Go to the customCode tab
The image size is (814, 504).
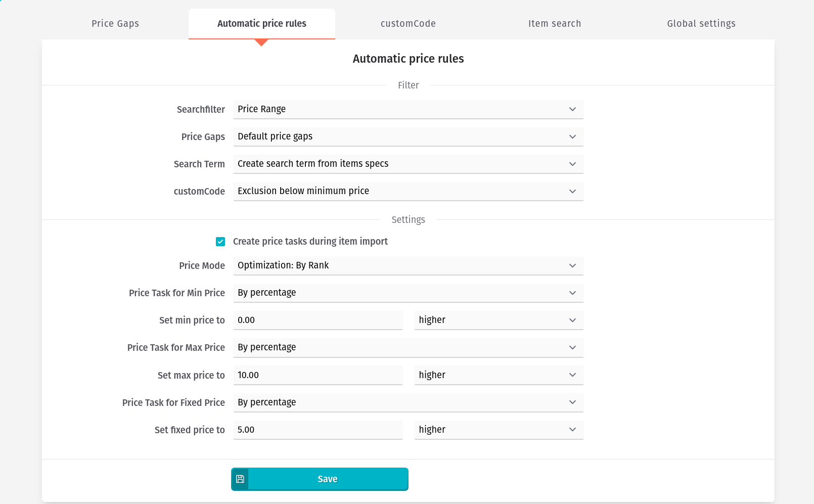pos(408,24)
